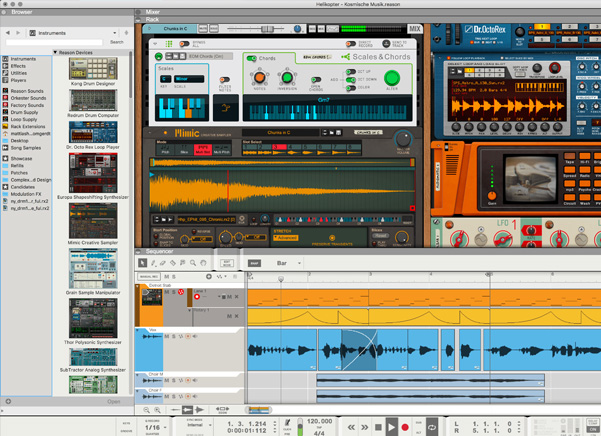Click the Manual Rec button in track list
The height and width of the screenshot is (436, 601).
(x=149, y=276)
